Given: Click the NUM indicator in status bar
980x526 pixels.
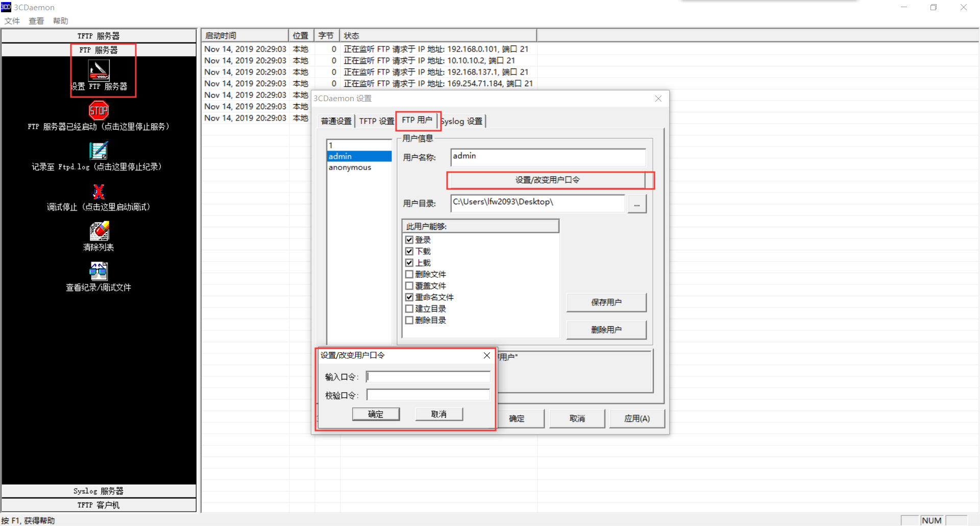Looking at the screenshot, I should point(932,520).
